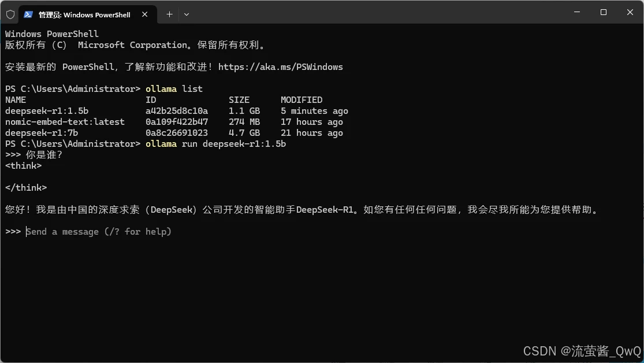Viewport: 644px width, 363px height.
Task: Close the PowerShell window
Action: (x=630, y=12)
